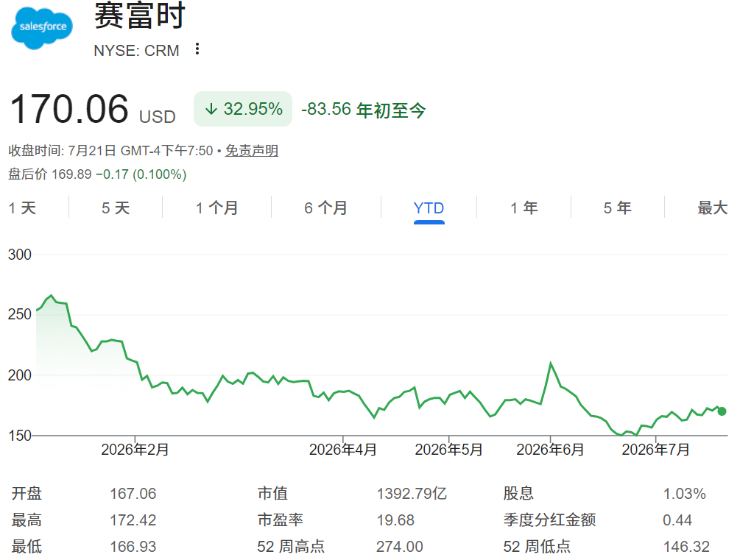Select the 最大 range tab
Screen dimensions: 740x560
click(713, 208)
